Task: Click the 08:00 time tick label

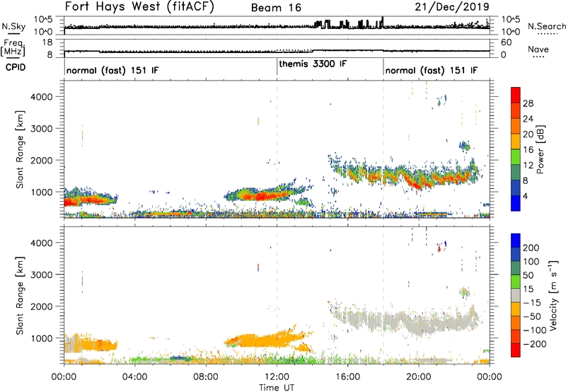Action: click(205, 377)
